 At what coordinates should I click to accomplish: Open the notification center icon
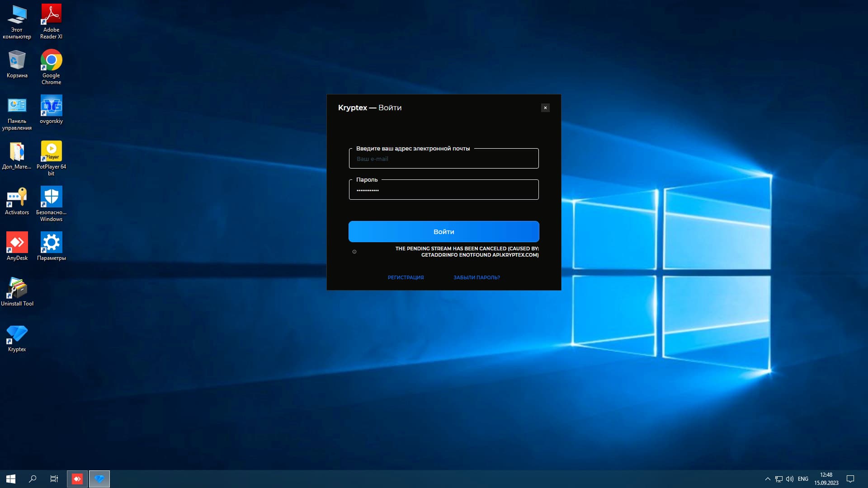click(850, 479)
